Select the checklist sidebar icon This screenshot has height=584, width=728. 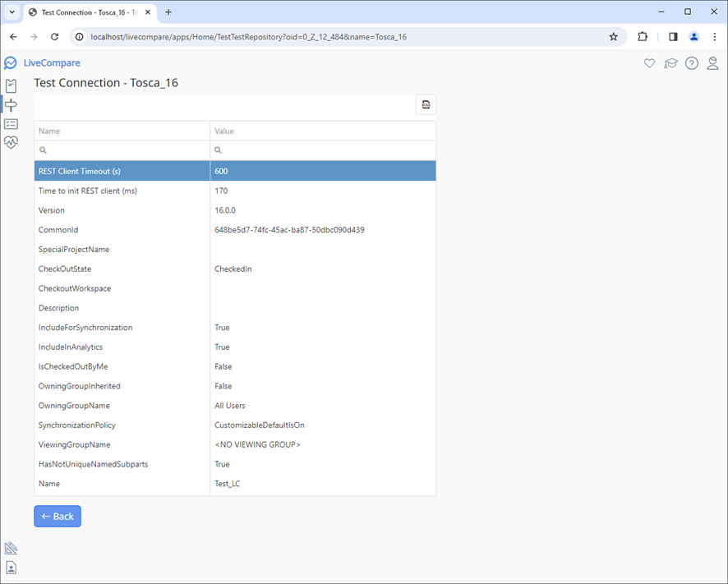pos(11,123)
